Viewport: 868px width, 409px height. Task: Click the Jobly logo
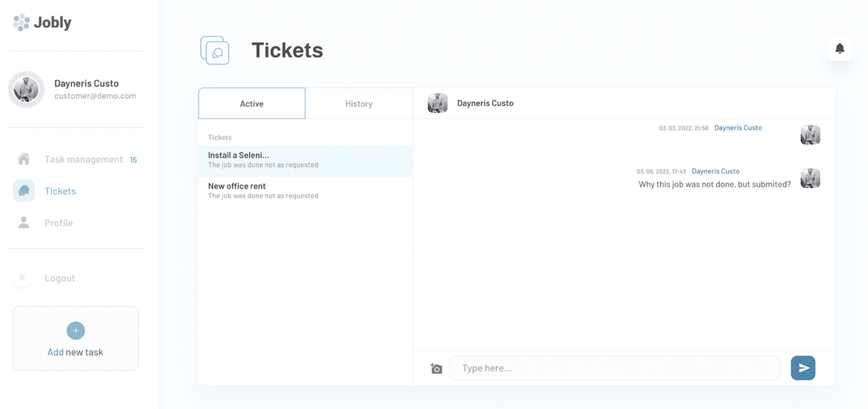pos(42,22)
